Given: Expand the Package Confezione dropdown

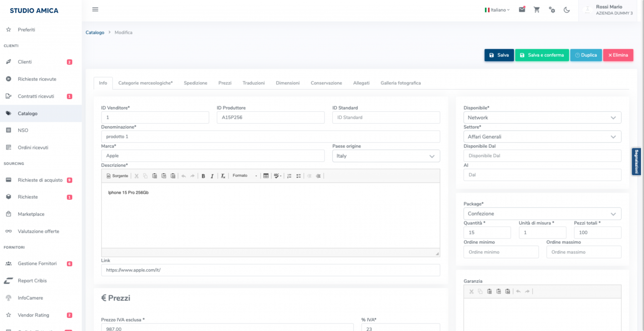Looking at the screenshot, I should point(542,214).
